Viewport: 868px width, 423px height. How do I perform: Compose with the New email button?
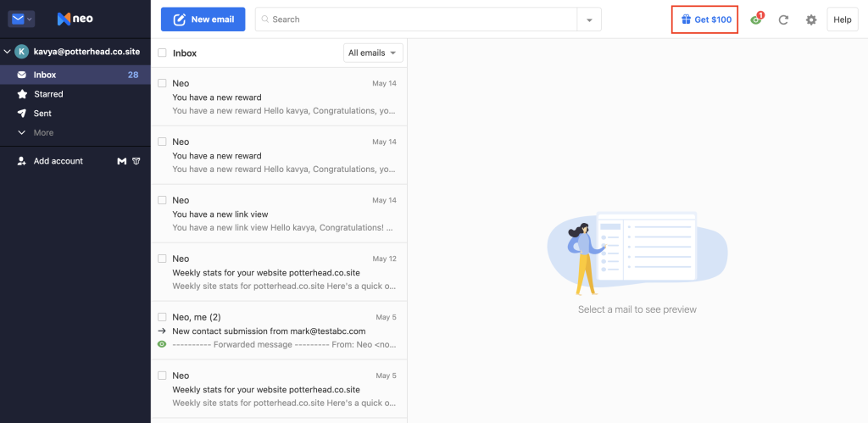point(203,19)
